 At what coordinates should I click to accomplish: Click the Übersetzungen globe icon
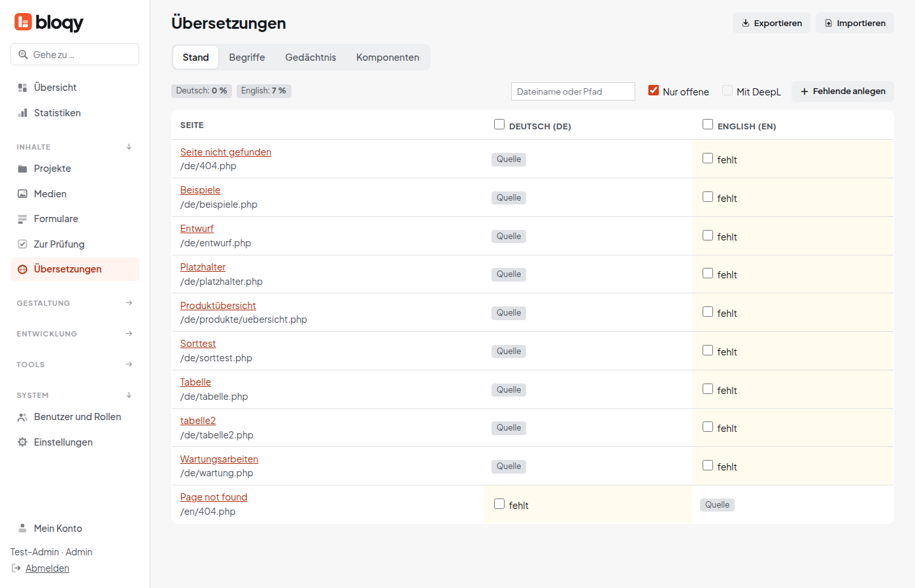pyautogui.click(x=22, y=269)
